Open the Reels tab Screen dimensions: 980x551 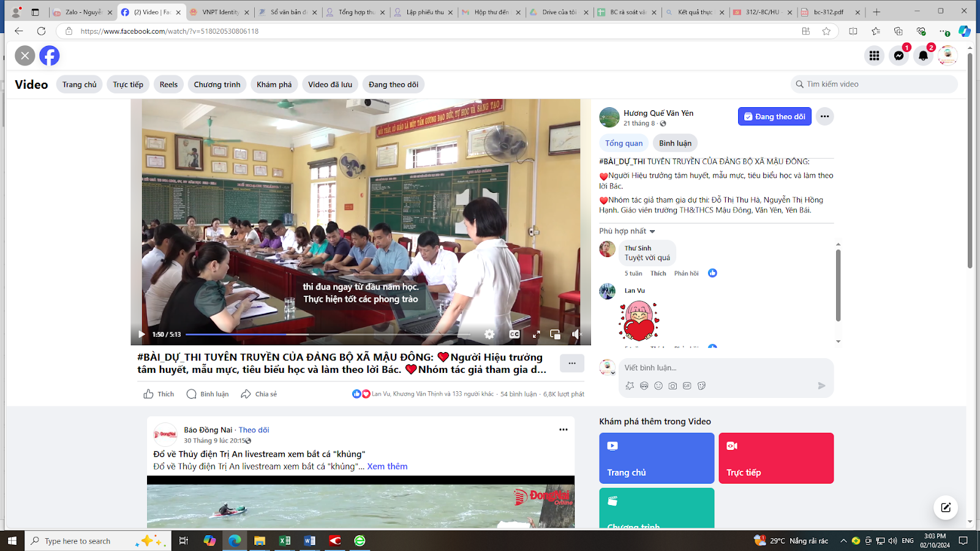(x=168, y=84)
